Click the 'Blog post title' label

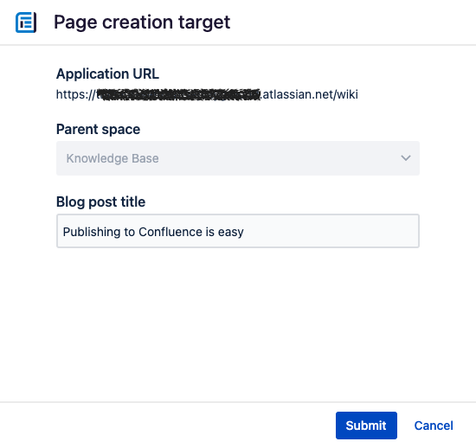(x=100, y=202)
